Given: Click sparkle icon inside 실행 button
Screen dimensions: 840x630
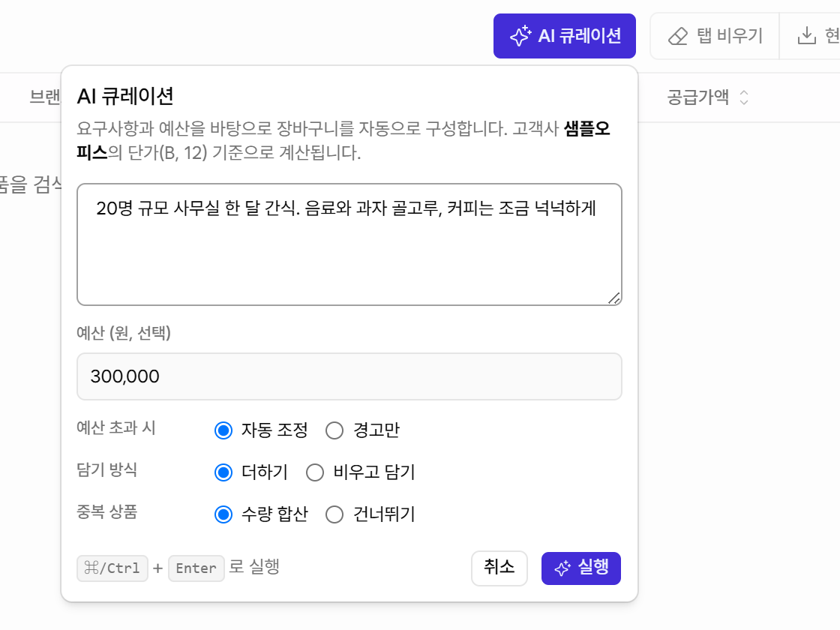Looking at the screenshot, I should tap(562, 568).
